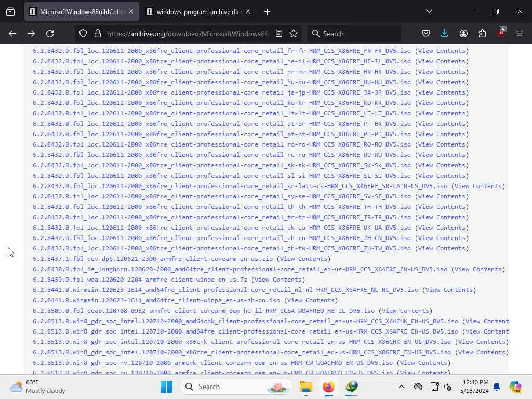View Contents of the HE-IL x86fre iso
Image resolution: width=532 pixels, height=399 pixels.
(x=442, y=61)
